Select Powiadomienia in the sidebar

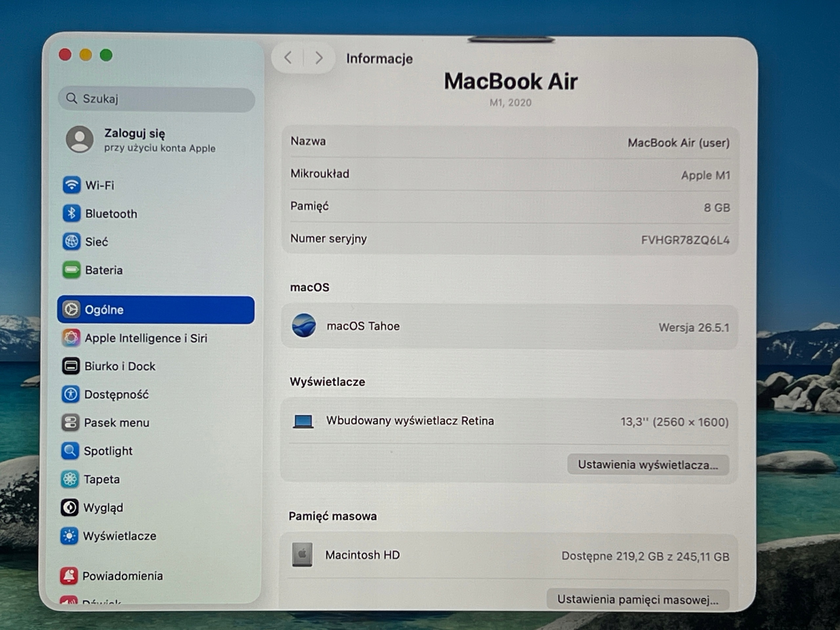click(123, 576)
